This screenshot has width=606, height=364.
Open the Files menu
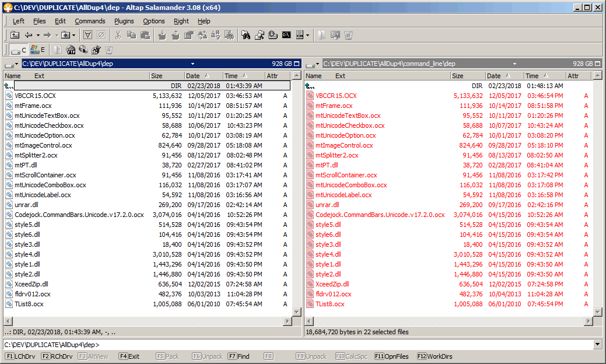tap(40, 21)
